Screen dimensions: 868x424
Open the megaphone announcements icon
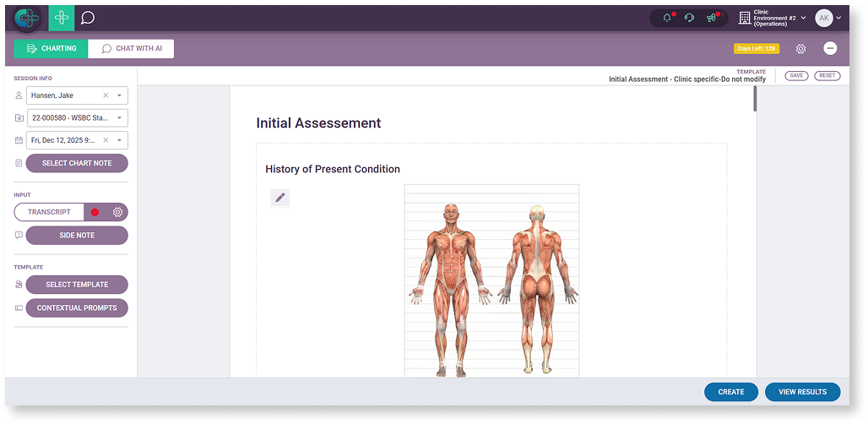tap(712, 18)
